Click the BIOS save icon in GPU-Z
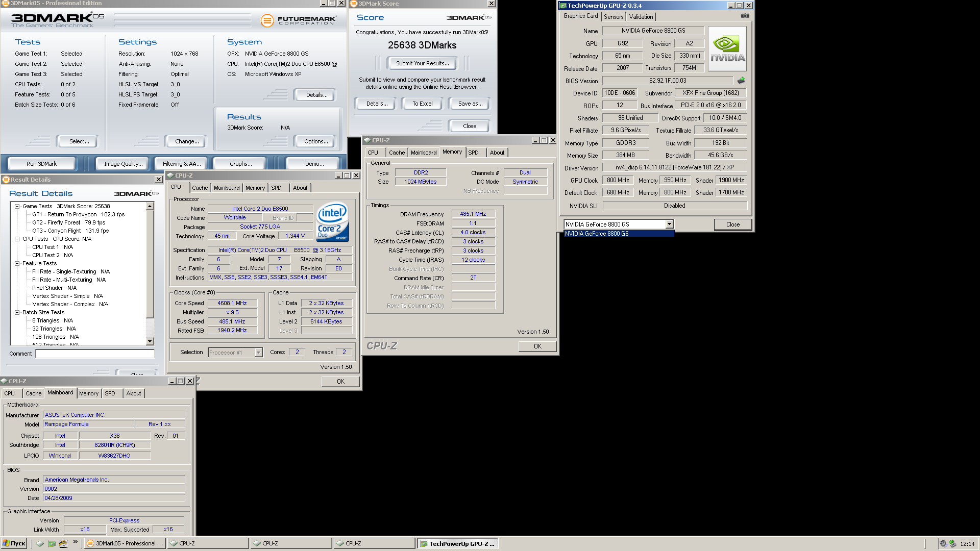 [741, 81]
